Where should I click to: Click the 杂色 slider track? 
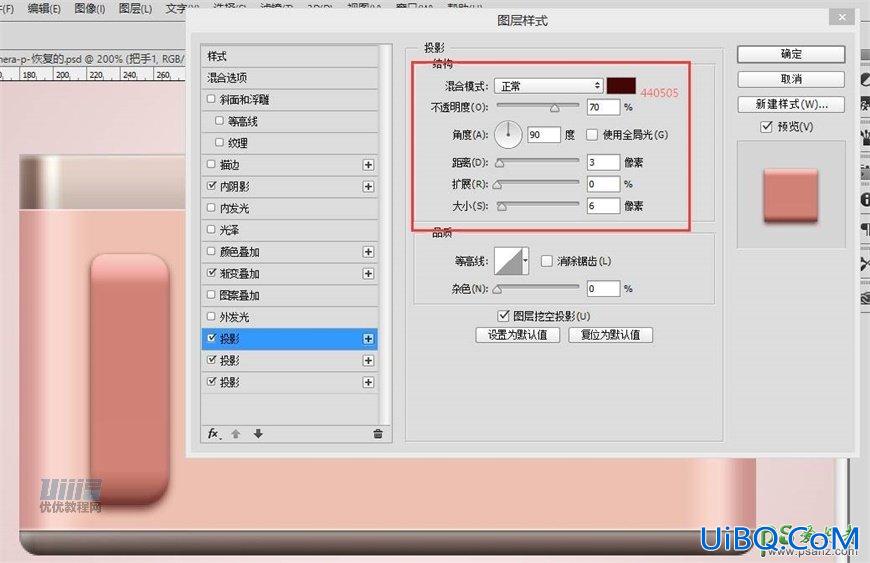point(537,287)
